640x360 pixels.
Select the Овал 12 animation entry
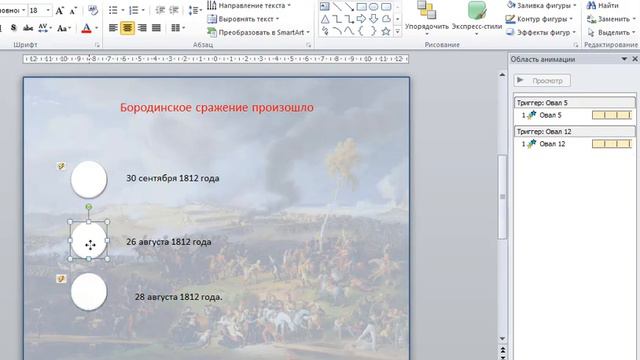click(575, 144)
